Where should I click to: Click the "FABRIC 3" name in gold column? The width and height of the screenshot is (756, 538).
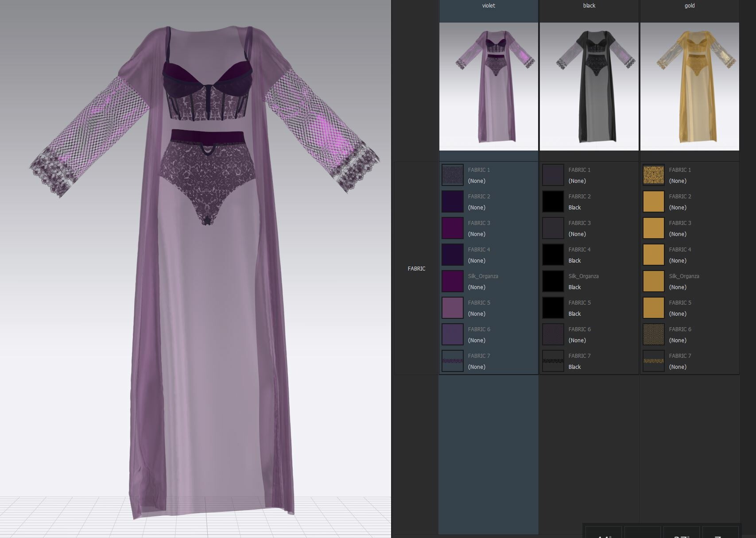click(680, 223)
